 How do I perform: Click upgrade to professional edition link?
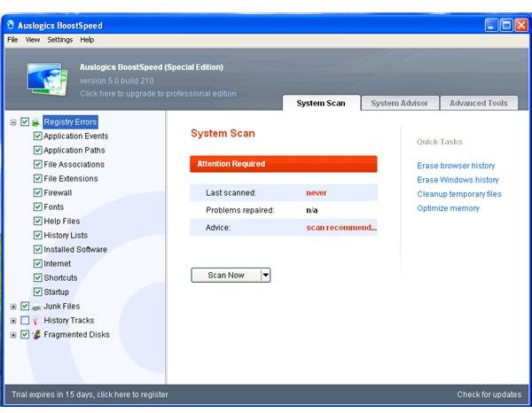(x=158, y=94)
